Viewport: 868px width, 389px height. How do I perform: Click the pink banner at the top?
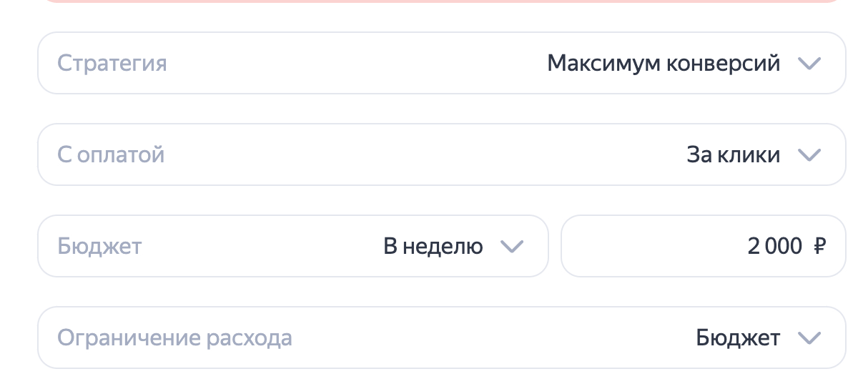click(x=441, y=1)
